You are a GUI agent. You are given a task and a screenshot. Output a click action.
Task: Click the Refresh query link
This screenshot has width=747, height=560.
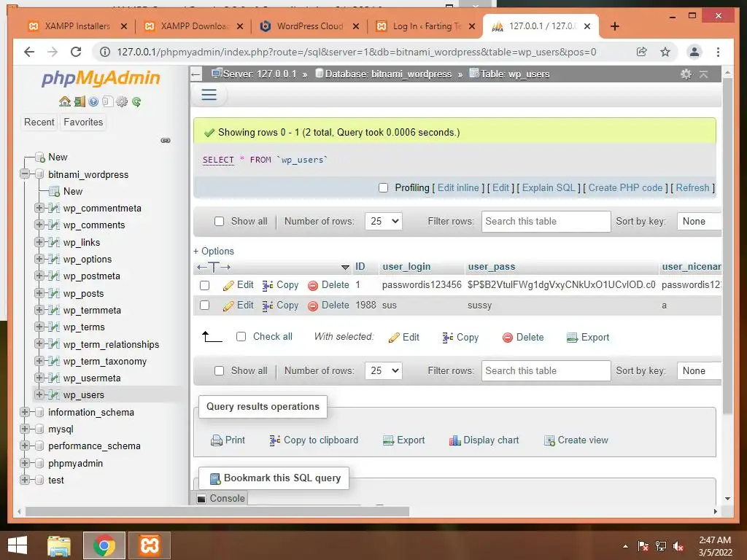[693, 187]
